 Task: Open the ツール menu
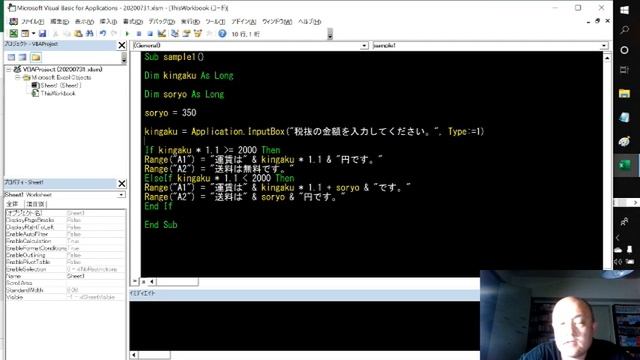click(x=215, y=22)
